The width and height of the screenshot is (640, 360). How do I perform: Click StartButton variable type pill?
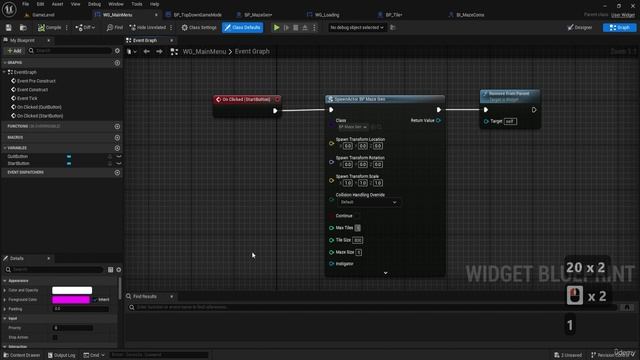(69, 163)
